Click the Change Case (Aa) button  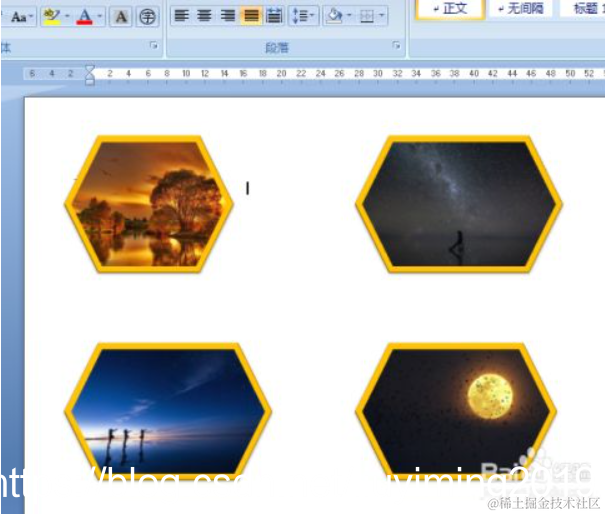(21, 17)
